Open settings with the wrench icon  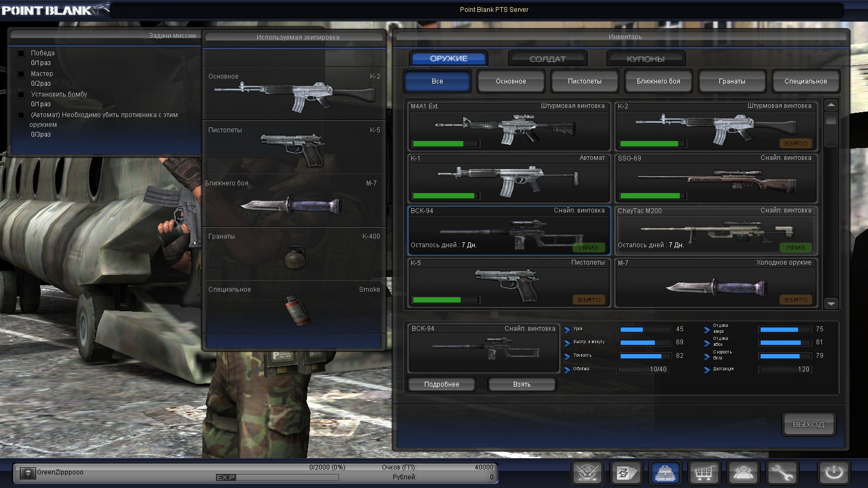[782, 473]
